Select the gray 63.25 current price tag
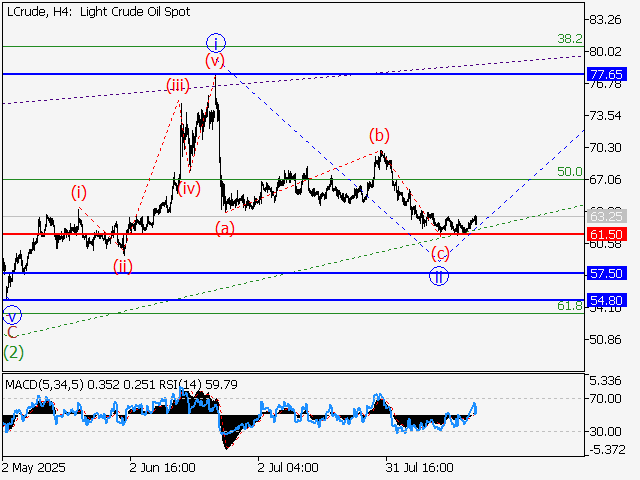Image resolution: width=640 pixels, height=480 pixels. coord(607,216)
